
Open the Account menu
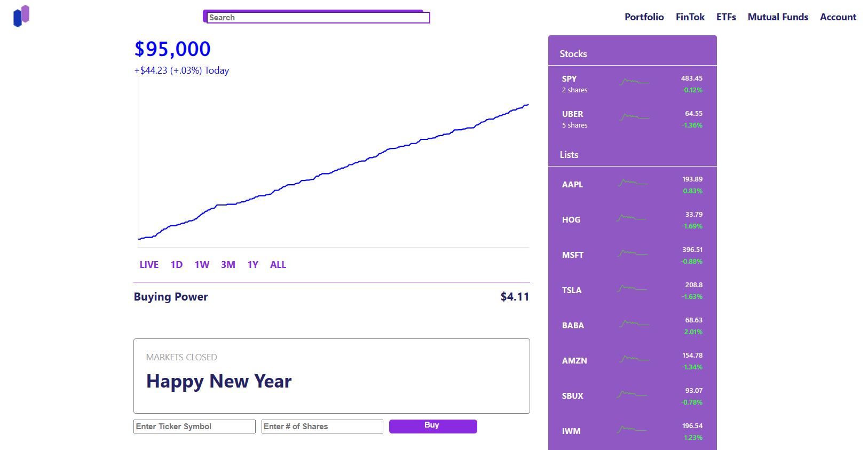pyautogui.click(x=838, y=17)
